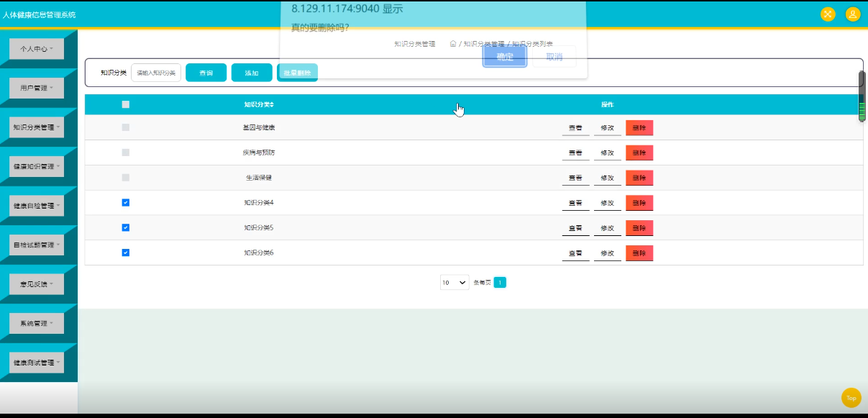Expand the 知识分类管理 sidebar menu
The width and height of the screenshot is (868, 418).
[x=36, y=127]
